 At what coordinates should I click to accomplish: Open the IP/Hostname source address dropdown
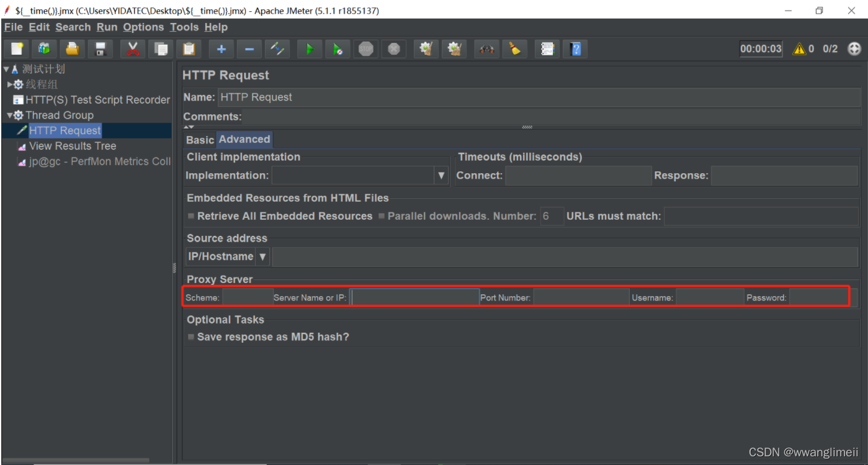tap(262, 256)
